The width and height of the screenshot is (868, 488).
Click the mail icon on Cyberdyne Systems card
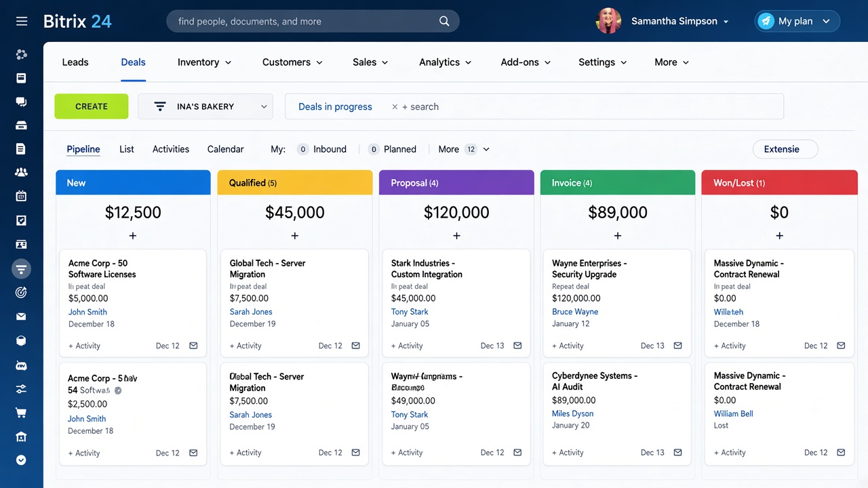coord(677,452)
